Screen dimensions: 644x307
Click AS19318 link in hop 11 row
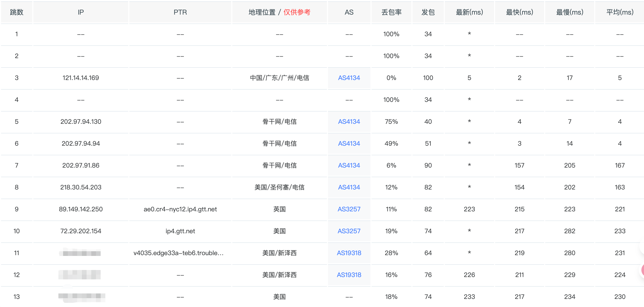349,253
